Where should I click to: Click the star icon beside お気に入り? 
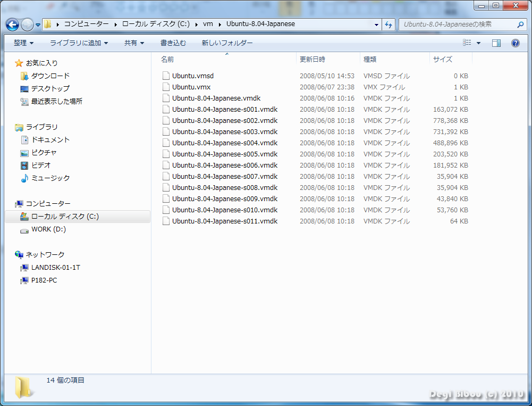[19, 63]
